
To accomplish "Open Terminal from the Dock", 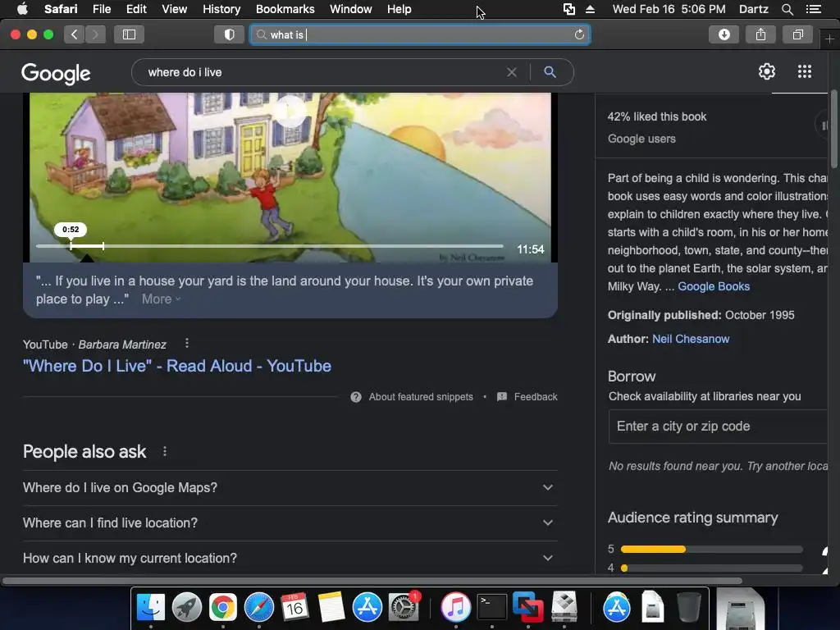I will pos(492,607).
